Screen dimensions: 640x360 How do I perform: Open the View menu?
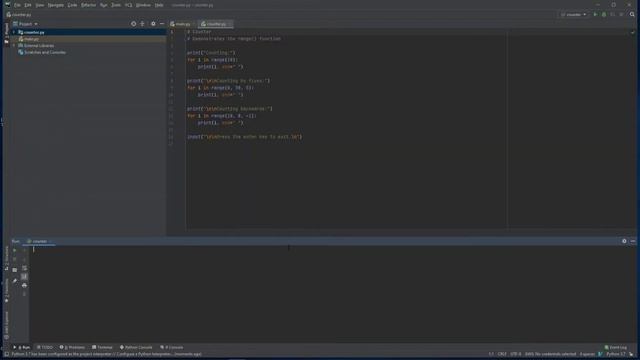click(40, 5)
